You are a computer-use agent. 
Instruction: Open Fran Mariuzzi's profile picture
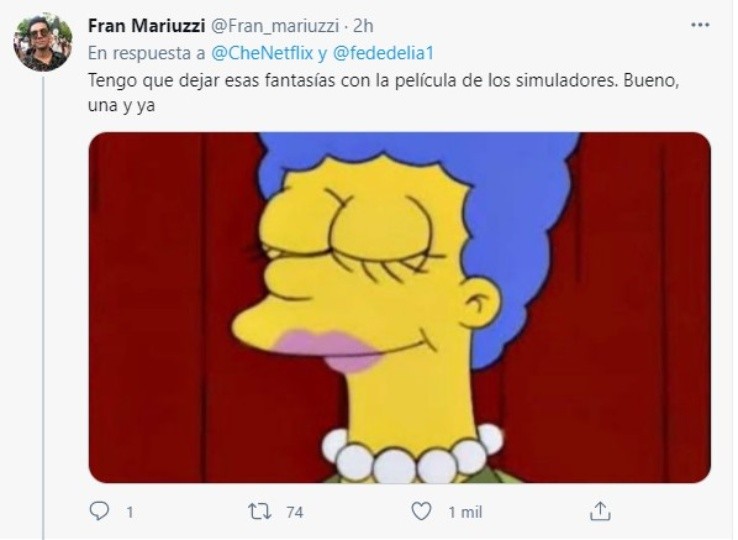pyautogui.click(x=43, y=42)
